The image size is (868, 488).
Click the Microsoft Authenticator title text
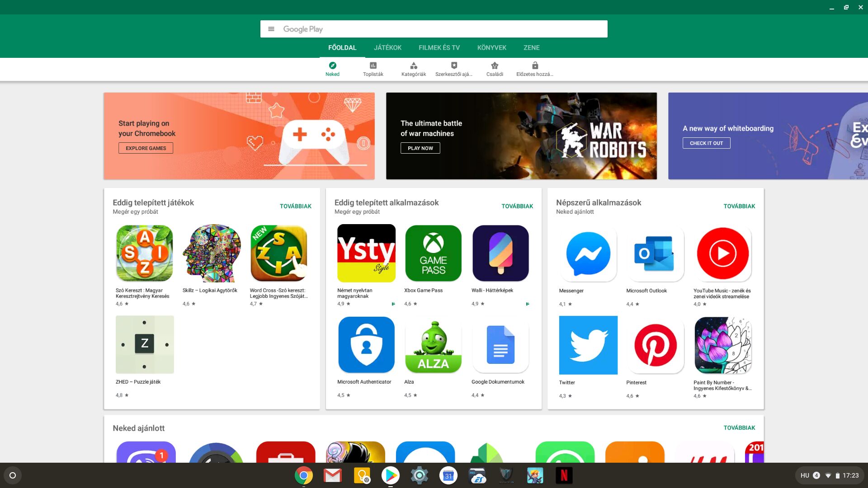tap(364, 382)
